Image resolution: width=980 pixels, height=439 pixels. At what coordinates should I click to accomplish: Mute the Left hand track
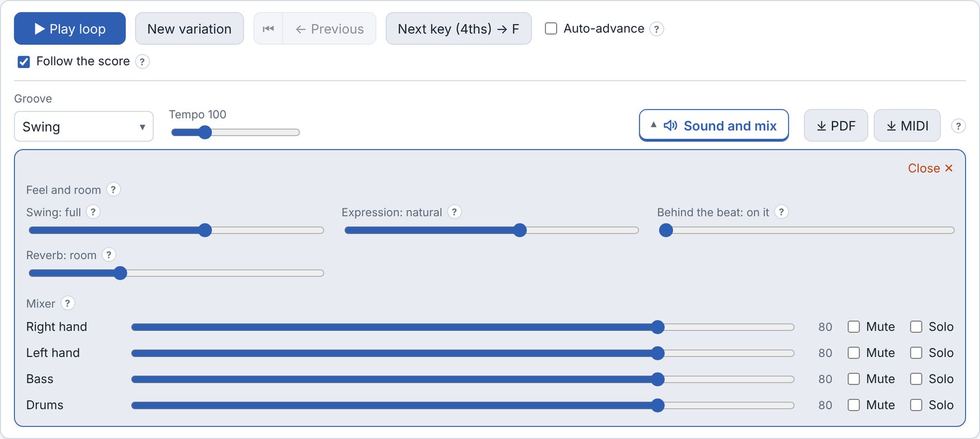click(x=854, y=353)
